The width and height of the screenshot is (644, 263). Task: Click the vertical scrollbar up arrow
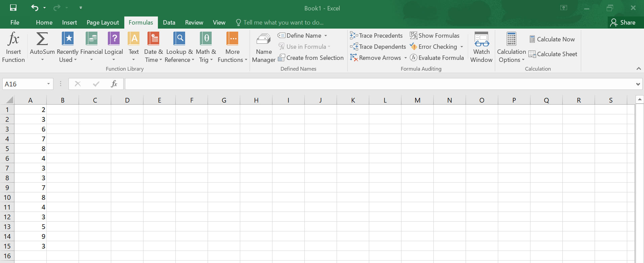[640, 99]
